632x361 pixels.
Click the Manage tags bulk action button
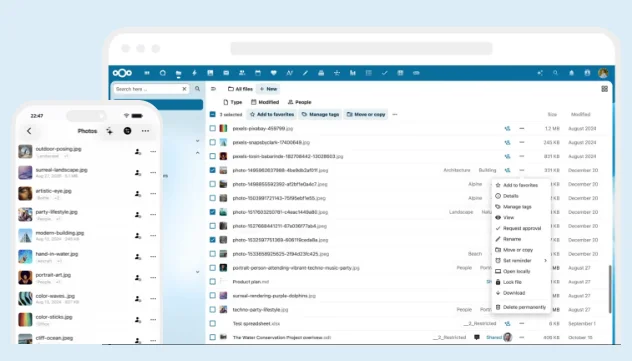tap(320, 114)
